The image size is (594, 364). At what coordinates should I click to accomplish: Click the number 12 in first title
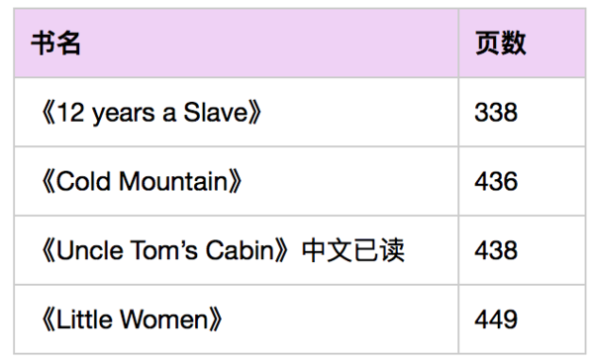70,113
